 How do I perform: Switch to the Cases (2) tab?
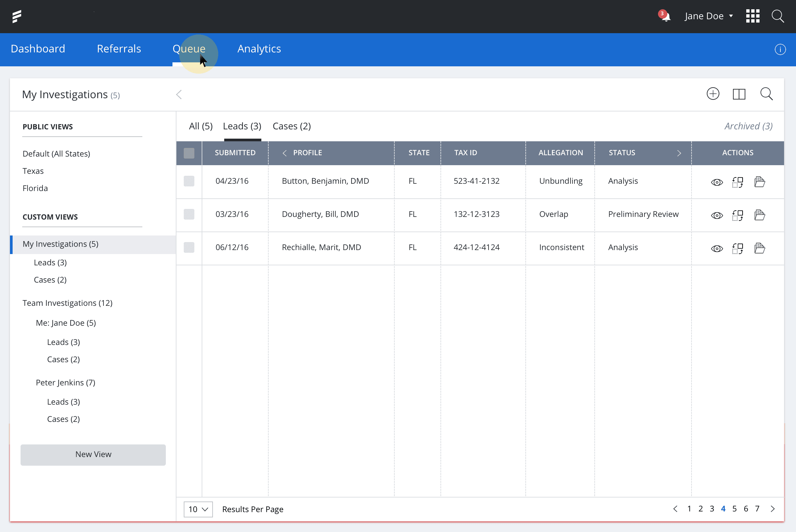pos(292,126)
